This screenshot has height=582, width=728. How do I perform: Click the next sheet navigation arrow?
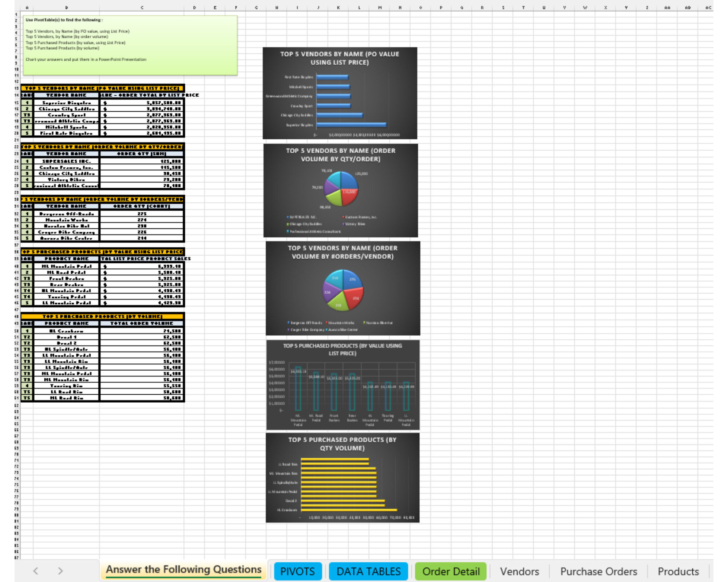[60, 571]
